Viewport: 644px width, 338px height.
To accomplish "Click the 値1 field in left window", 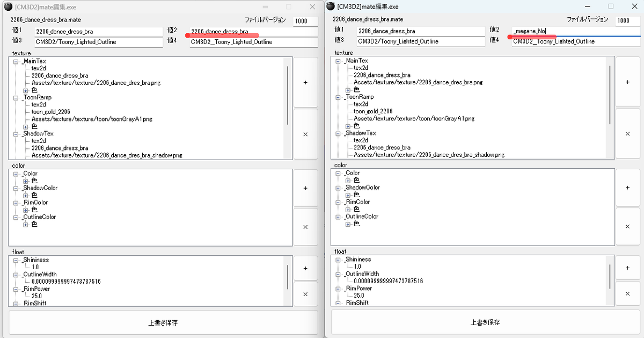I will [99, 31].
